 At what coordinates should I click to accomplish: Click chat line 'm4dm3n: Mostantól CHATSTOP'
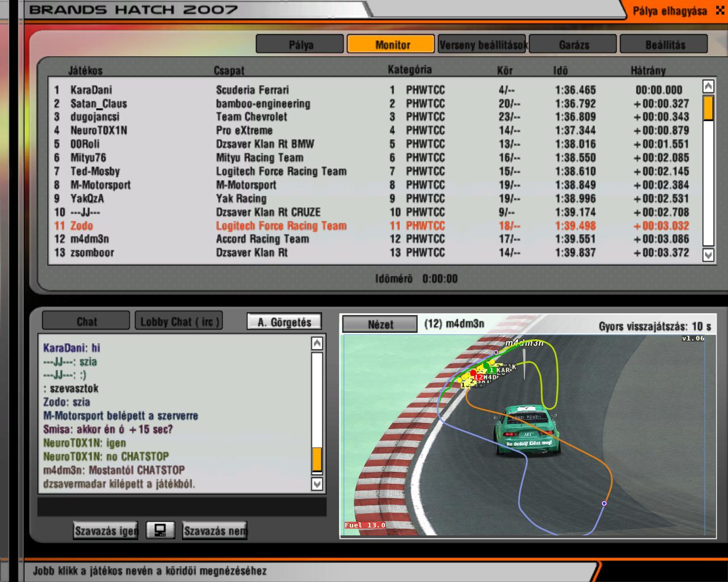[114, 470]
